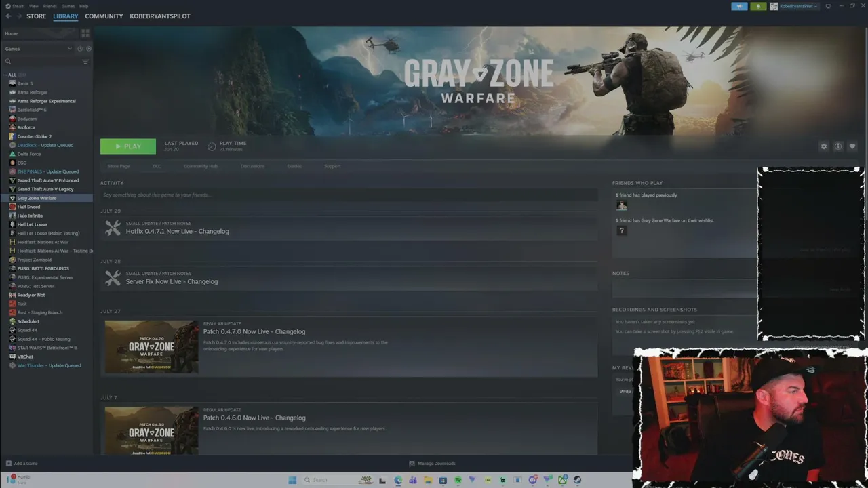
Task: Switch to Big Picture mode icon
Action: point(828,6)
